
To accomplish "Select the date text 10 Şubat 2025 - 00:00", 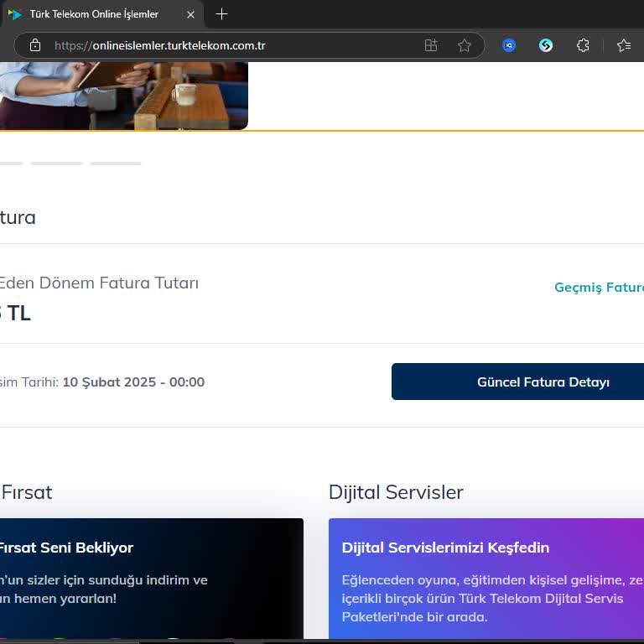I will click(x=133, y=382).
